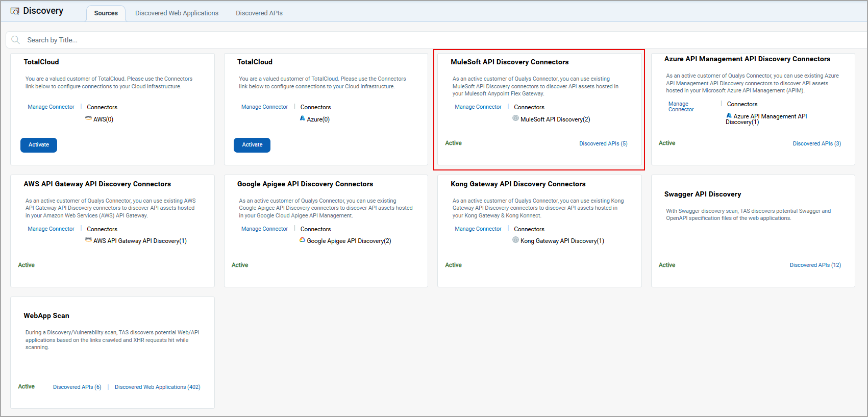Image resolution: width=868 pixels, height=417 pixels.
Task: Click Google Apigee API Discovery(2) entry
Action: pyautogui.click(x=349, y=241)
